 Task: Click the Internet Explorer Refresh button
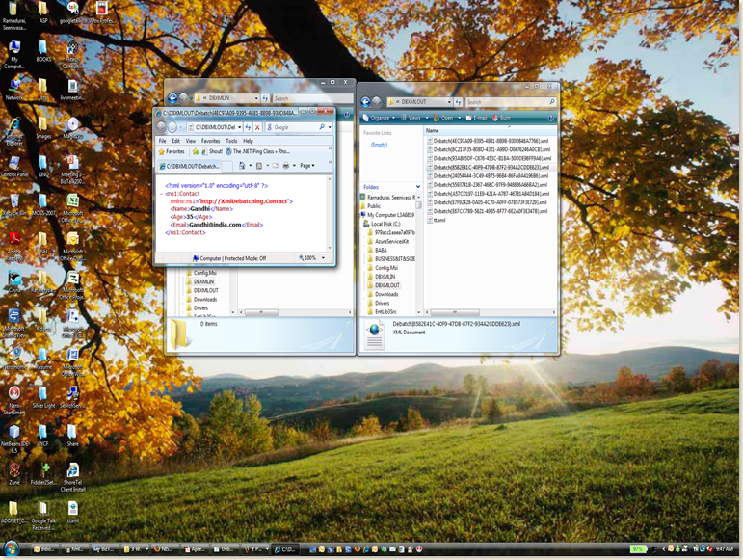click(x=248, y=127)
